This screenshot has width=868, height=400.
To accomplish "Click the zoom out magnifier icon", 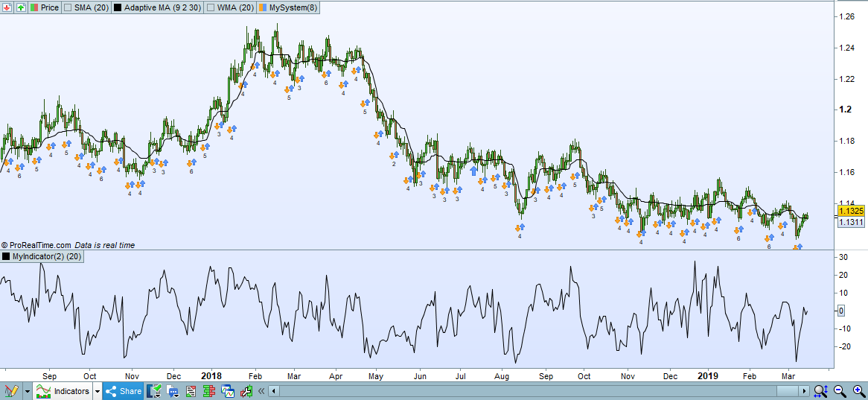I will click(839, 391).
